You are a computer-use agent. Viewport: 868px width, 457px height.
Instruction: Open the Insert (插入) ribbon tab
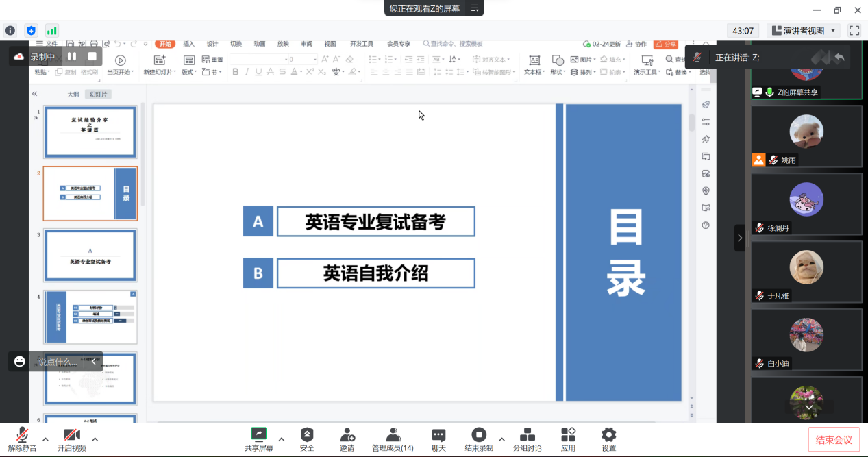[x=188, y=44]
